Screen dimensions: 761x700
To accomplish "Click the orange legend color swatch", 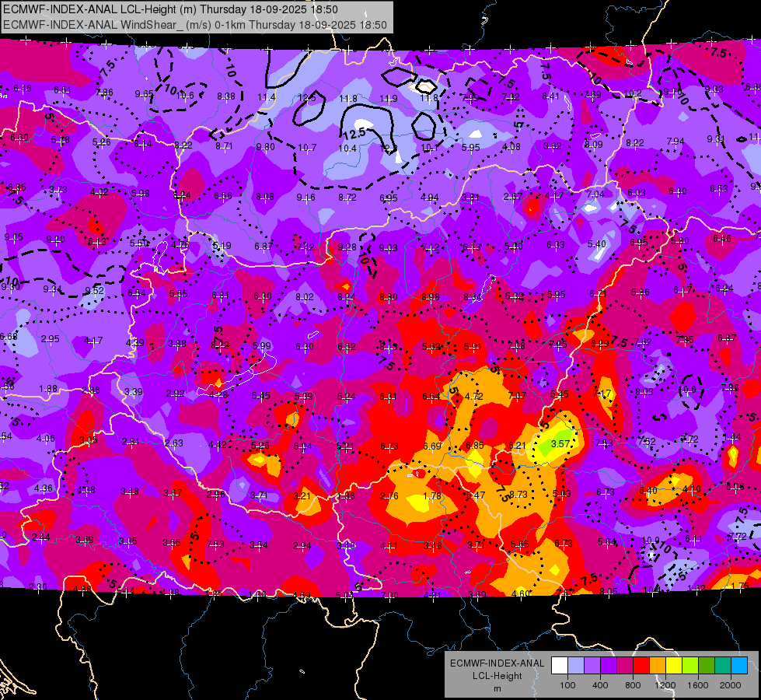I will (658, 666).
